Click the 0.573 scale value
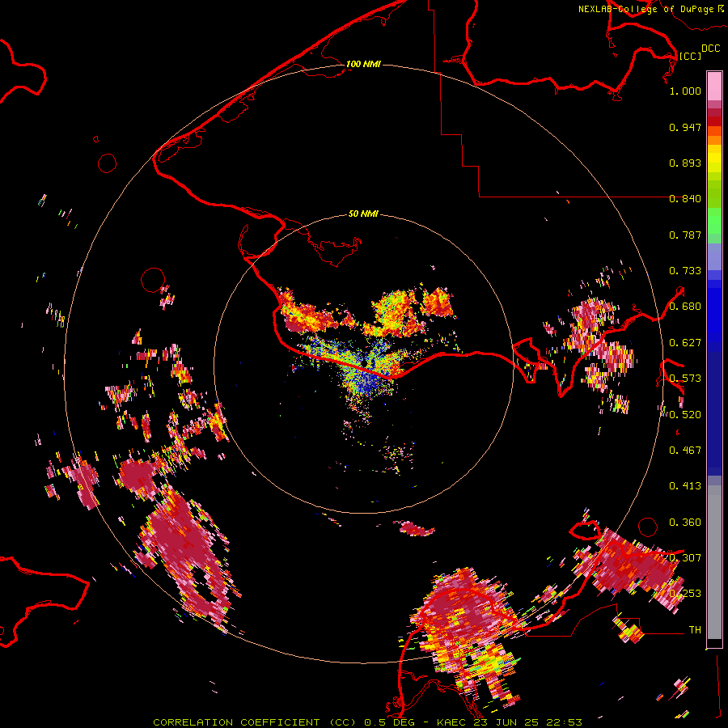The width and height of the screenshot is (728, 728). coord(685,379)
